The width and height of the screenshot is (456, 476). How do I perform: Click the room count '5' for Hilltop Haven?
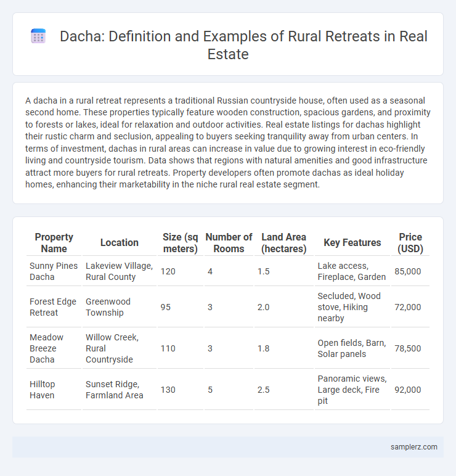210,390
